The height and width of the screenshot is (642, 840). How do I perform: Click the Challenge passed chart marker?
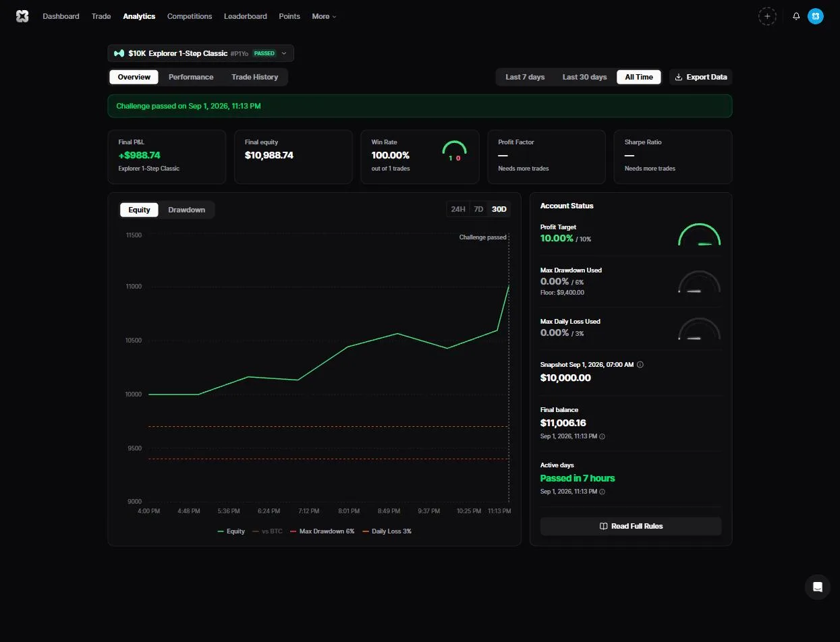coord(483,237)
